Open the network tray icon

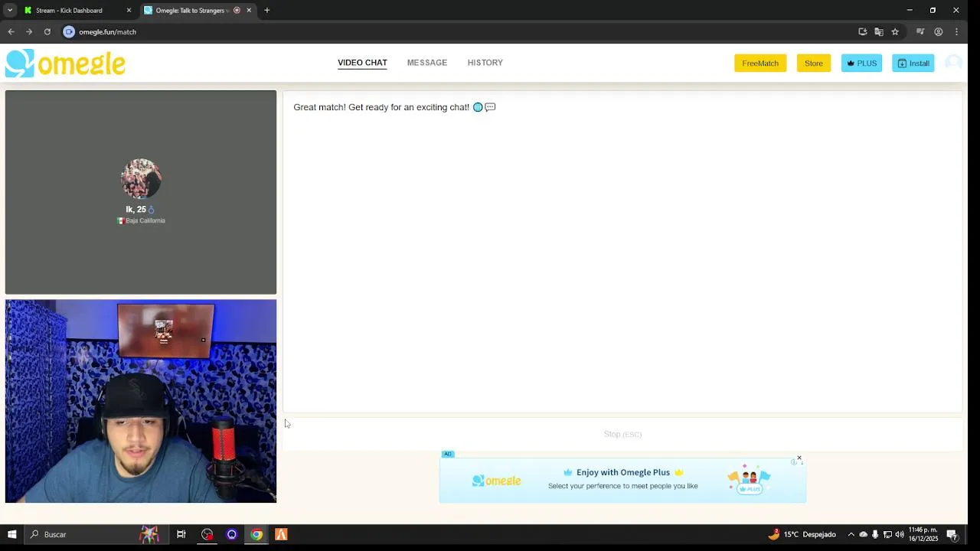(x=887, y=534)
